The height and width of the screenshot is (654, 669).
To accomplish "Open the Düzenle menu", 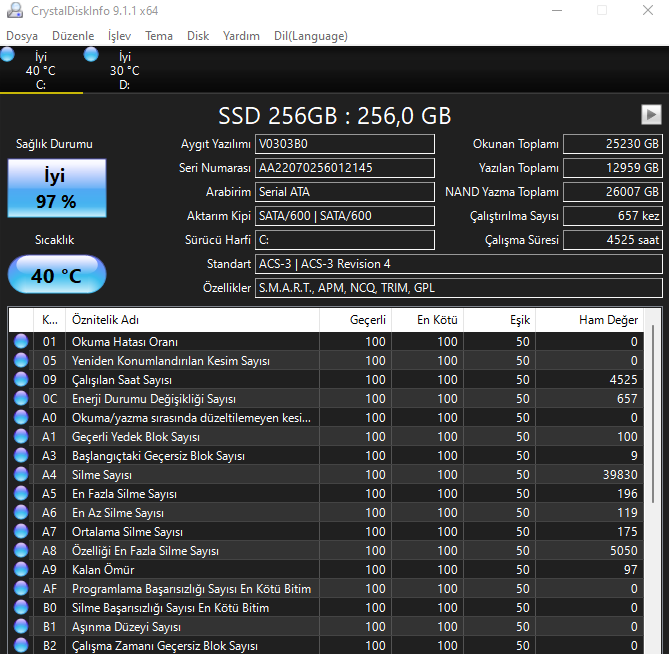I will pos(73,36).
